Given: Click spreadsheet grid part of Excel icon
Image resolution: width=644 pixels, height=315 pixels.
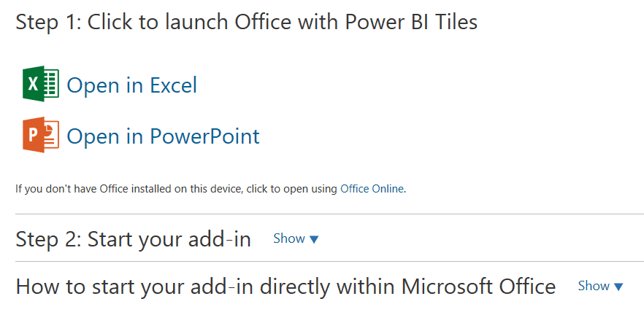Looking at the screenshot, I should (x=51, y=84).
